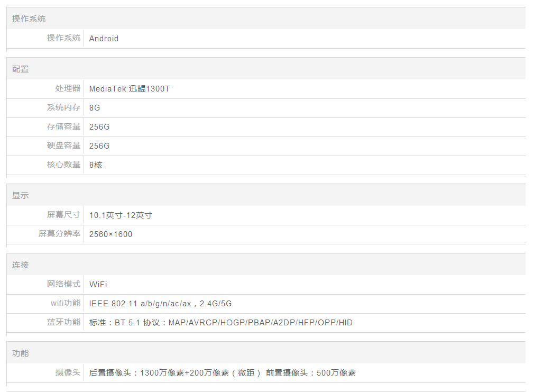
Task: Click the 蓝牙功能 row label
Action: click(63, 322)
